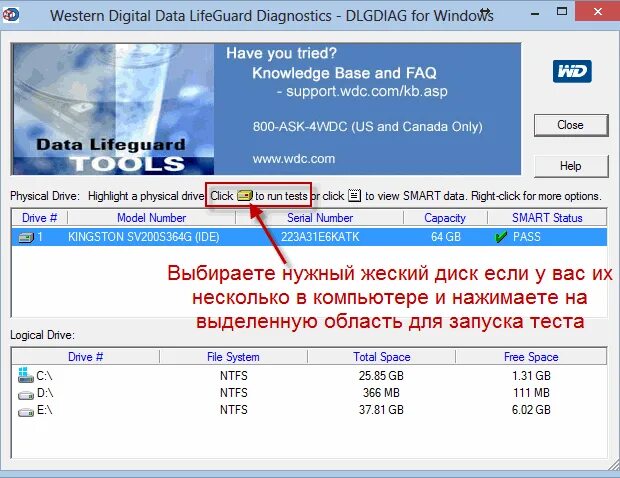
Task: Click logical Drive # column header
Action: (x=85, y=357)
